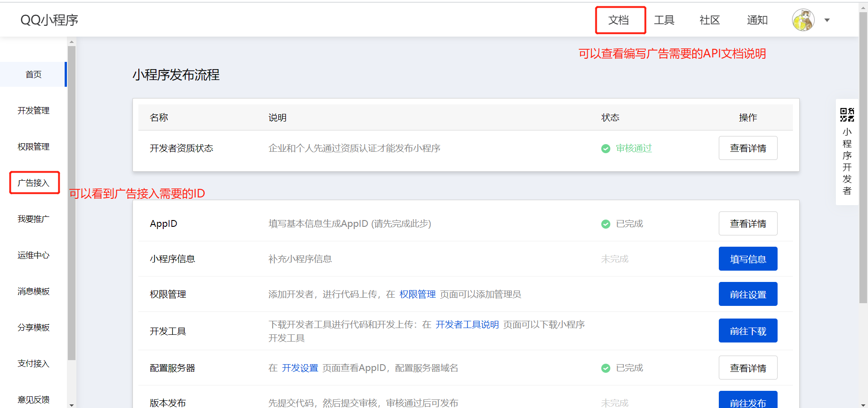
Task: Click green check icon next to 审核通过
Action: (x=606, y=149)
